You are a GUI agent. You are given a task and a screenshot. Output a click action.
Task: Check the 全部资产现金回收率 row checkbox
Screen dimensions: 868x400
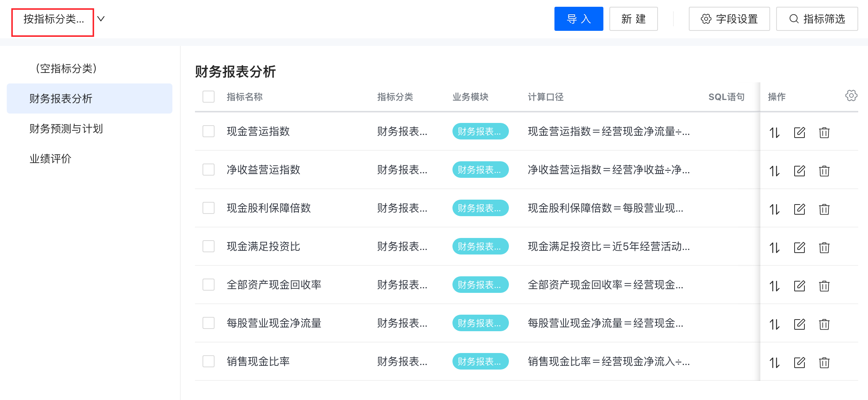pyautogui.click(x=209, y=285)
